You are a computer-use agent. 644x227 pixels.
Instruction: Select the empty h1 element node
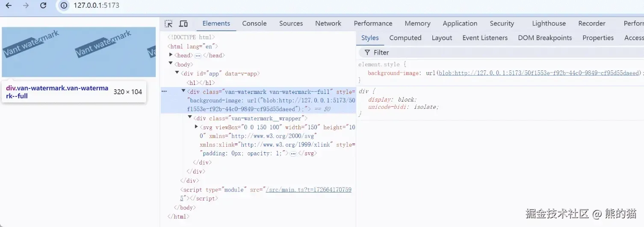(201, 83)
